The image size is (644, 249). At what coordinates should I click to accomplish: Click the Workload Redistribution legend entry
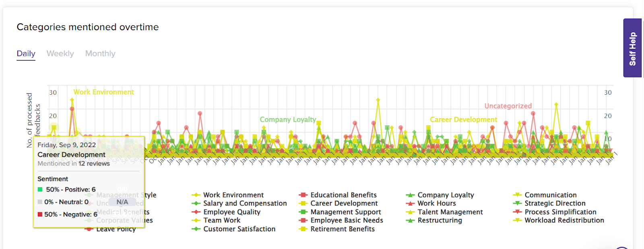[564, 220]
